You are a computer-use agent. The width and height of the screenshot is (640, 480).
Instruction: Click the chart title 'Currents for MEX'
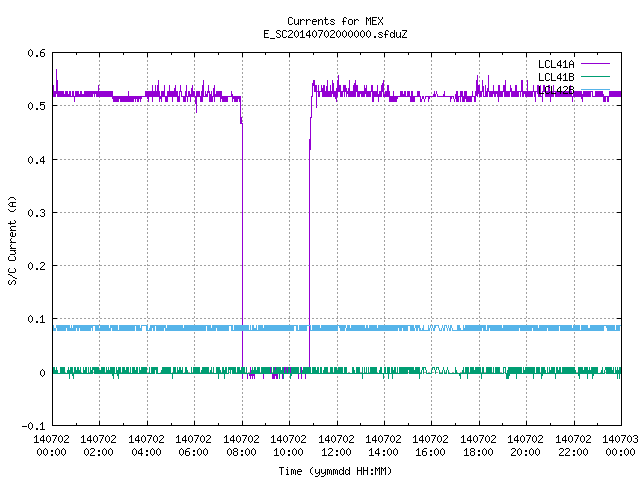335,21
